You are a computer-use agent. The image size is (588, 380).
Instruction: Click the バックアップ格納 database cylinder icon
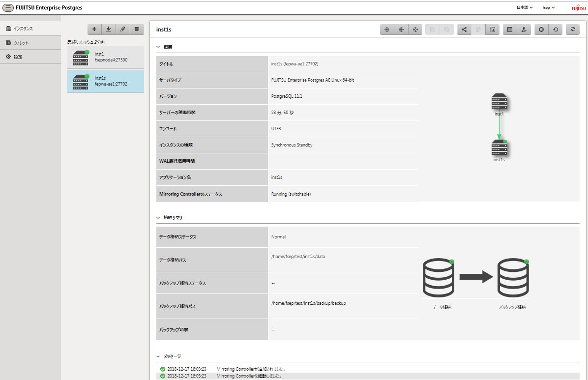[513, 278]
